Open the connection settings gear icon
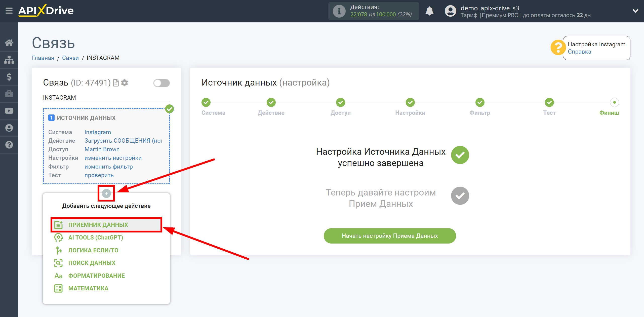Viewport: 644px width, 317px height. pyautogui.click(x=125, y=83)
